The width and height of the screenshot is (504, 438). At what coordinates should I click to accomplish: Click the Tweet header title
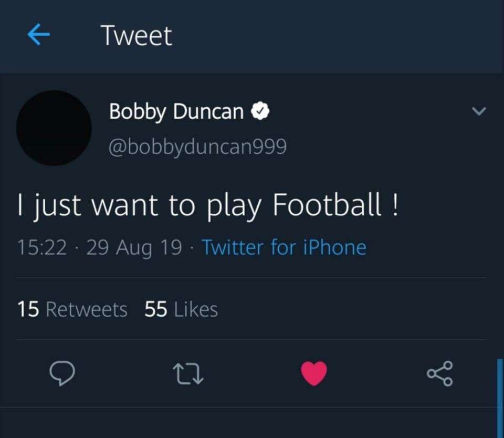(x=136, y=36)
